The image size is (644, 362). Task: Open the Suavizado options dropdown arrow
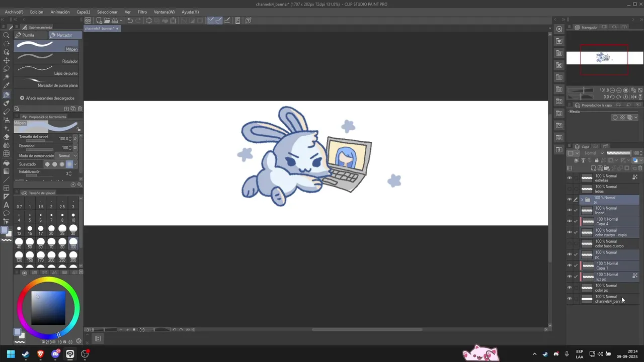pos(75,164)
